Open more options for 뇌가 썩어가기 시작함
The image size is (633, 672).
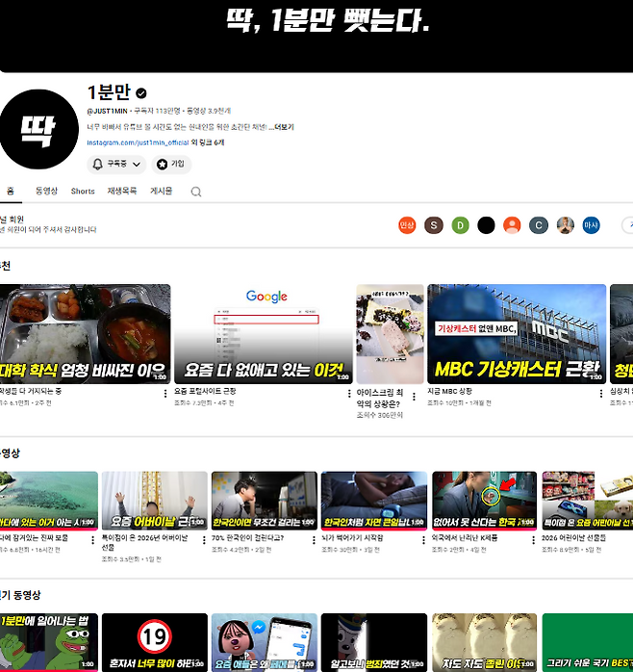(x=423, y=540)
